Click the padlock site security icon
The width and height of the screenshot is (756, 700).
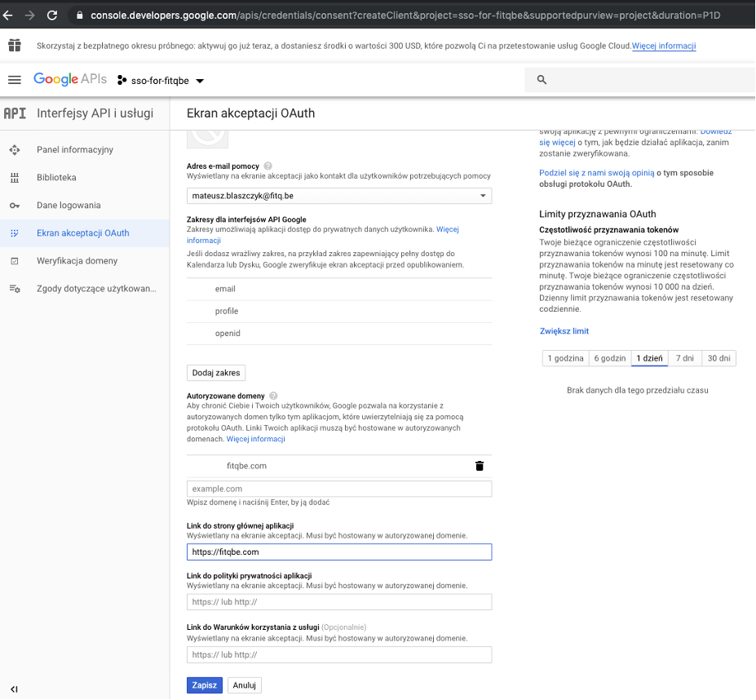click(80, 16)
